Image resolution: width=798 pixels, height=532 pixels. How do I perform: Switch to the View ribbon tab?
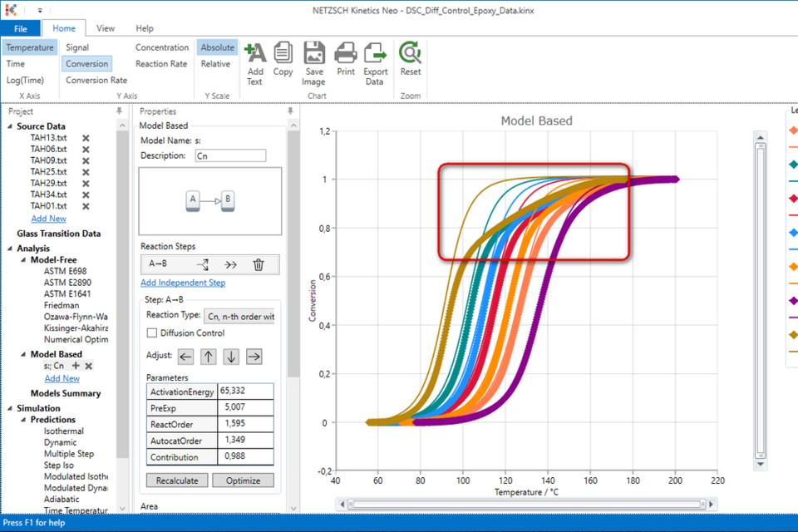[105, 27]
